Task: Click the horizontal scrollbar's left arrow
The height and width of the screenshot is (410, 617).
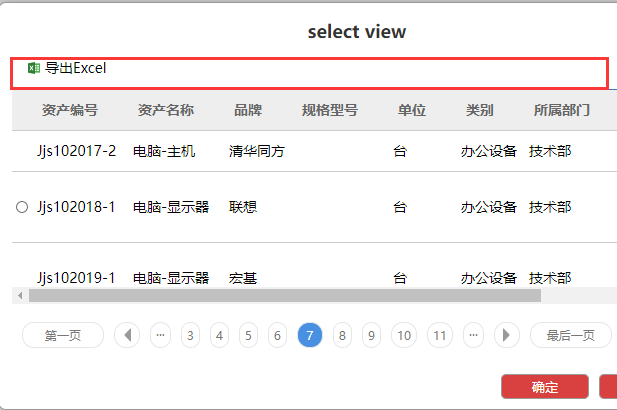Action: click(19, 296)
